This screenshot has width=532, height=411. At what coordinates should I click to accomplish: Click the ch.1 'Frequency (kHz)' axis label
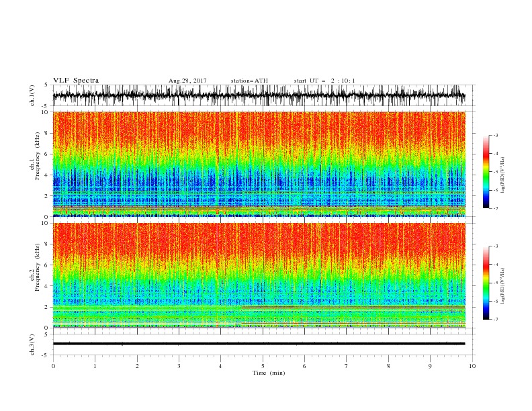(x=38, y=156)
